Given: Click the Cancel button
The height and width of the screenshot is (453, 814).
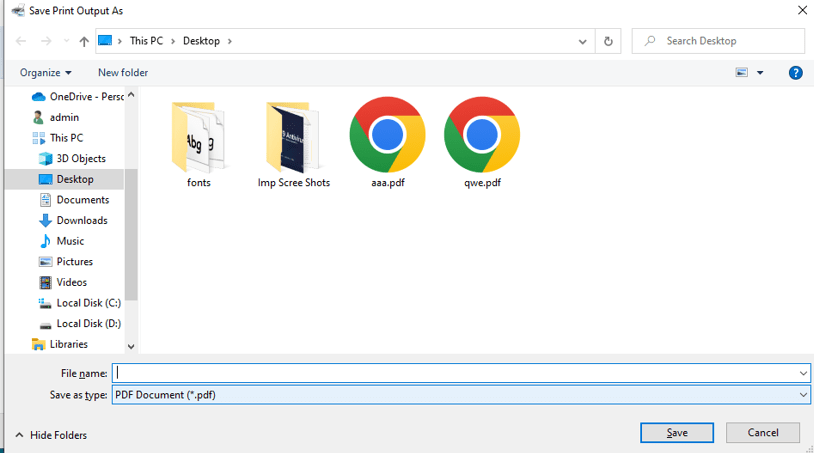Looking at the screenshot, I should pos(763,433).
